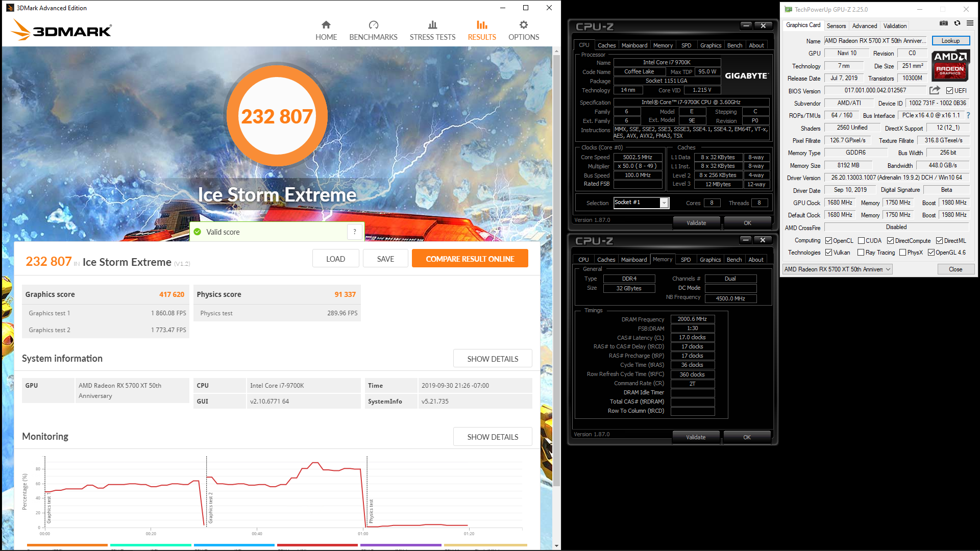Click the 3DMark logo
This screenshot has height=551, width=980.
click(x=61, y=30)
